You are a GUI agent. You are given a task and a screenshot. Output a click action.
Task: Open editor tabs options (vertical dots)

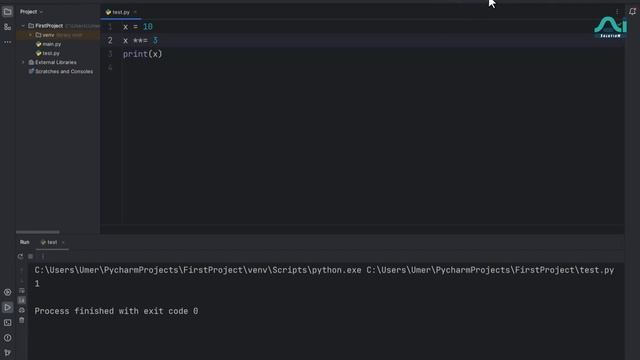tap(617, 12)
